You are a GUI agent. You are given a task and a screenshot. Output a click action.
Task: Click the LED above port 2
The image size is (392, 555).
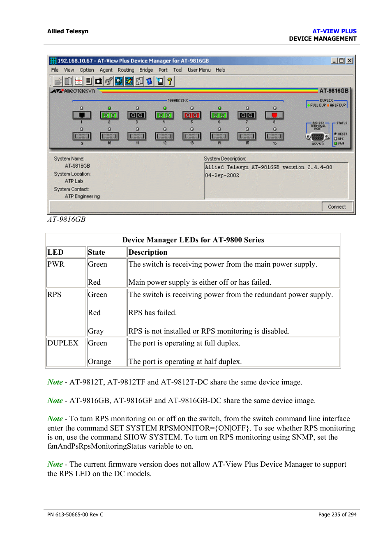point(109,108)
